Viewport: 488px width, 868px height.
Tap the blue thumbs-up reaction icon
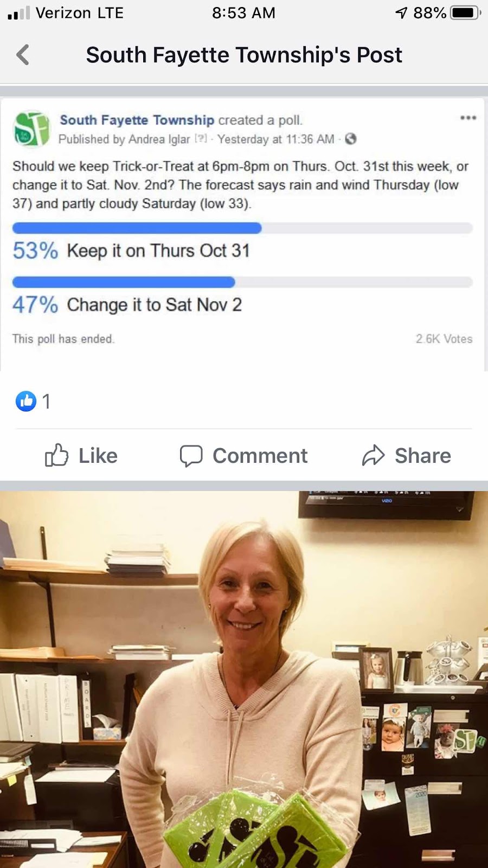click(26, 401)
